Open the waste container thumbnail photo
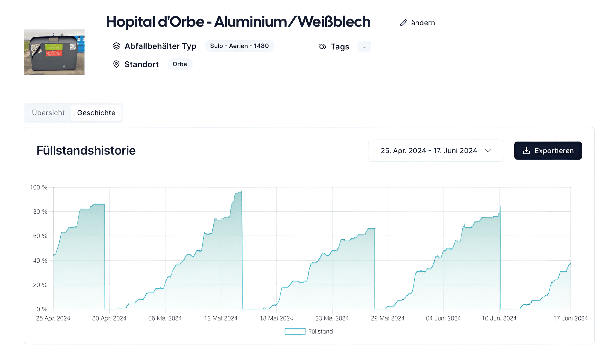This screenshot has width=610, height=364. [54, 52]
